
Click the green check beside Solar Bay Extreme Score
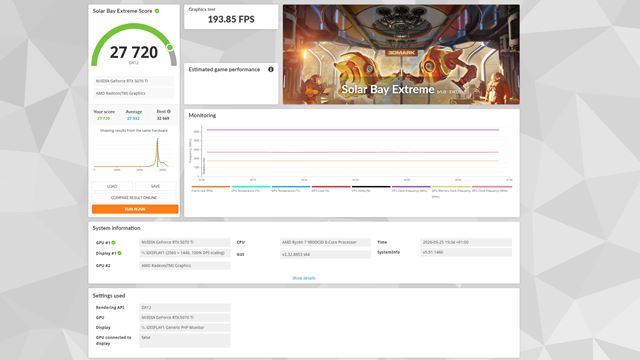157,11
